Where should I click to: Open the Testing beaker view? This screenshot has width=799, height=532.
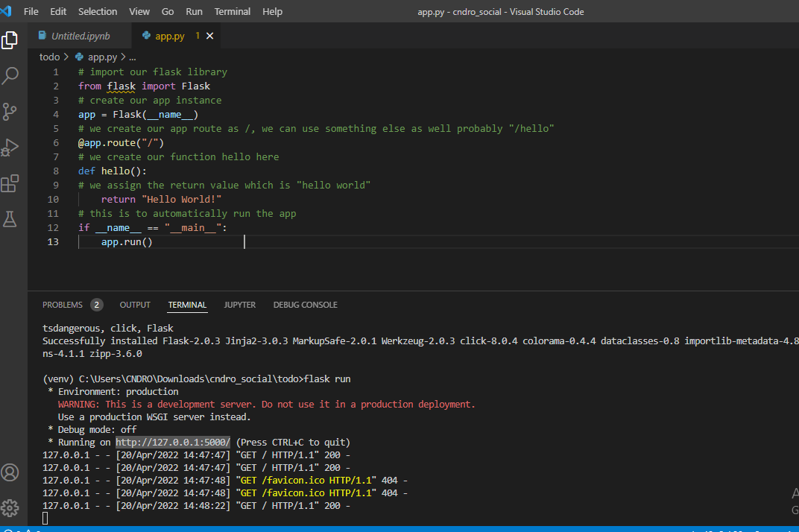pos(10,218)
